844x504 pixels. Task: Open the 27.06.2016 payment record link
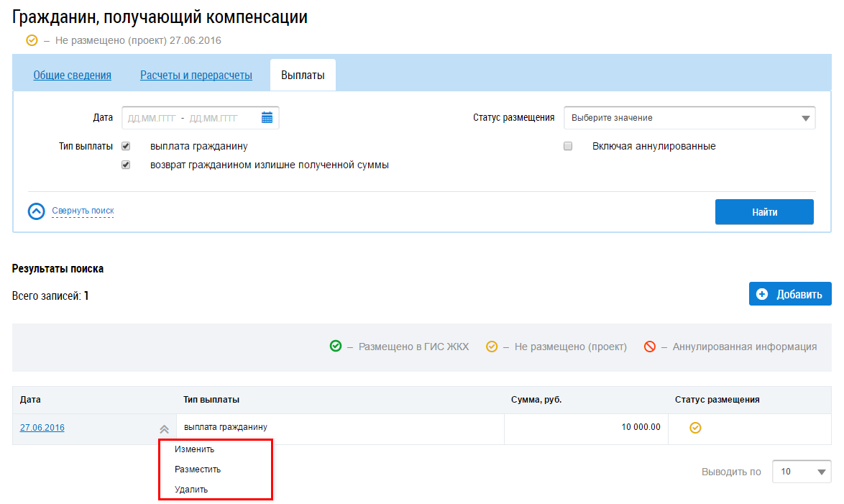tap(42, 428)
